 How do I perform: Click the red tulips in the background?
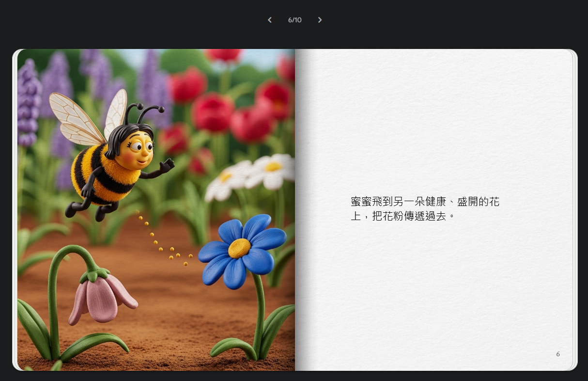(x=213, y=112)
